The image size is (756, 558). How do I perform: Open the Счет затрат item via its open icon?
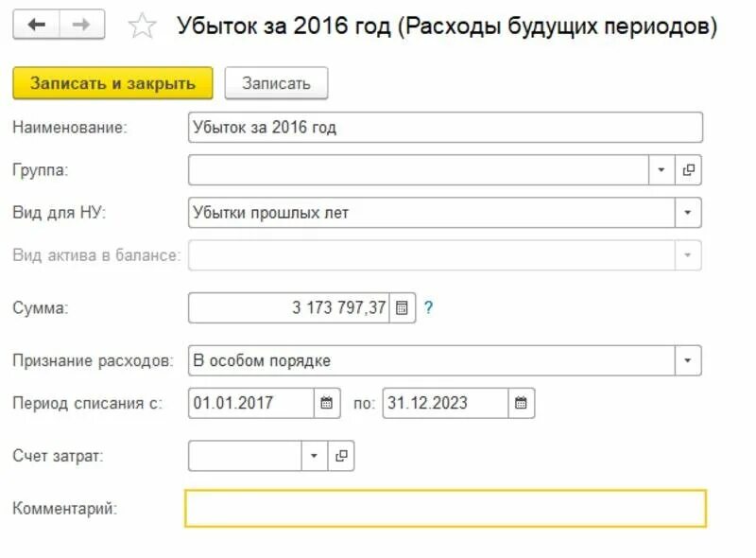click(x=341, y=456)
